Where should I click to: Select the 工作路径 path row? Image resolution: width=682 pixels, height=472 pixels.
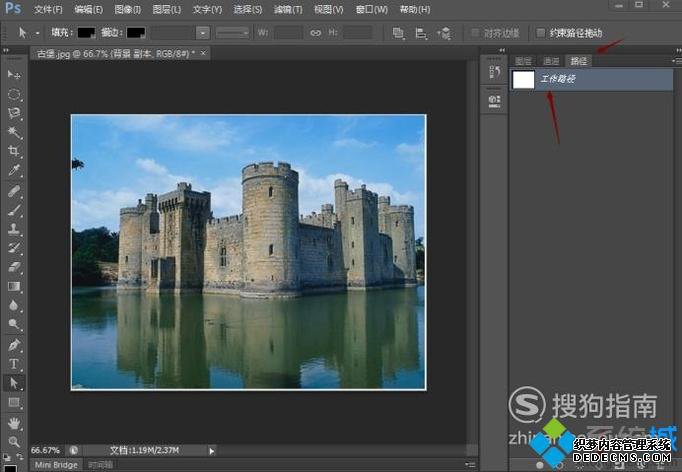pos(591,79)
